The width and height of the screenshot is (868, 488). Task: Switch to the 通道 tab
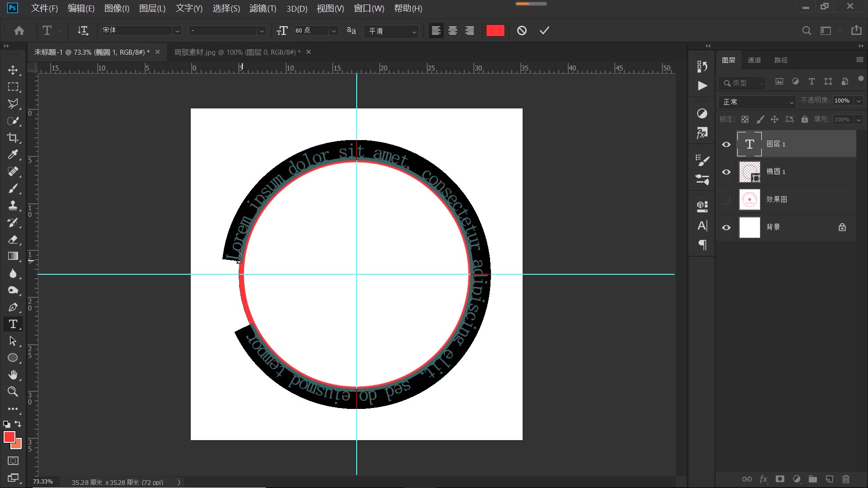point(754,60)
